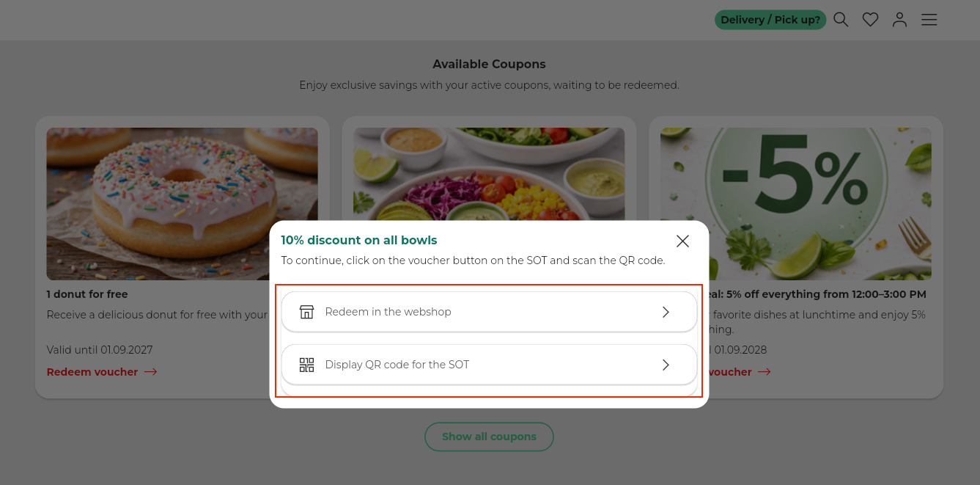Select Display QR code for the SOT
Viewport: 980px width, 485px height.
(397, 365)
